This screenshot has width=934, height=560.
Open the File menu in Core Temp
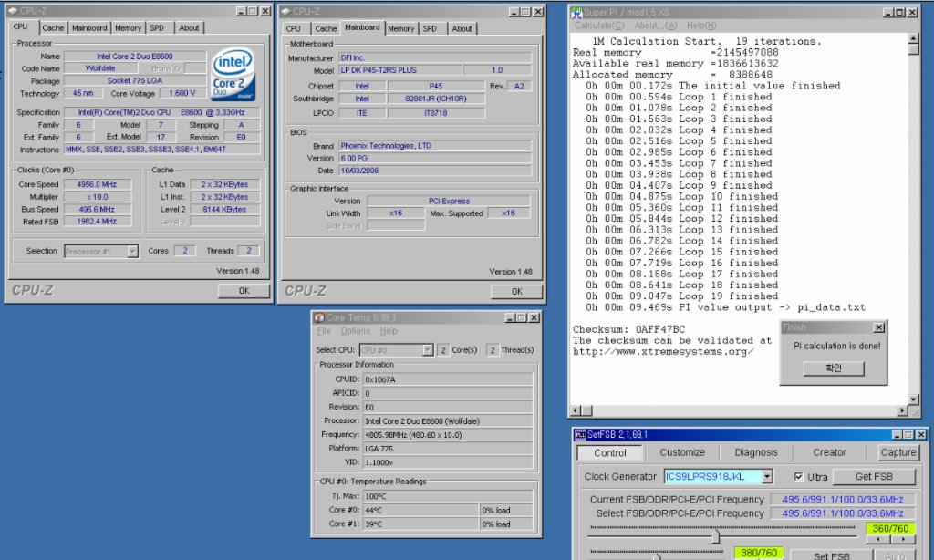(324, 331)
